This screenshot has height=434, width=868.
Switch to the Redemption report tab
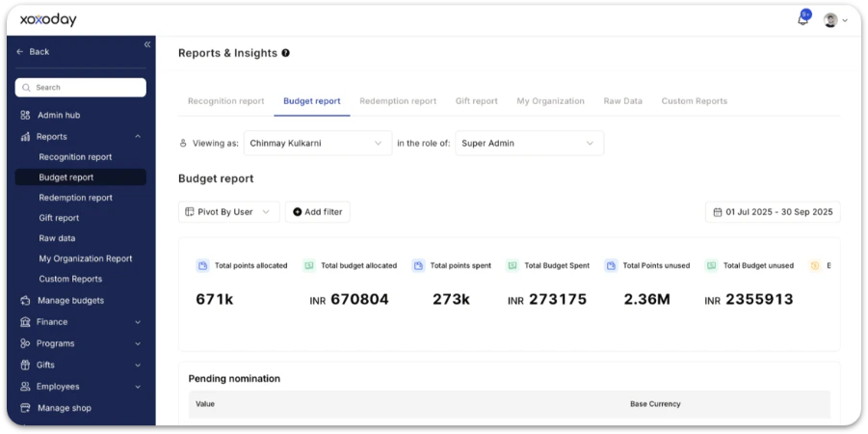(x=398, y=101)
